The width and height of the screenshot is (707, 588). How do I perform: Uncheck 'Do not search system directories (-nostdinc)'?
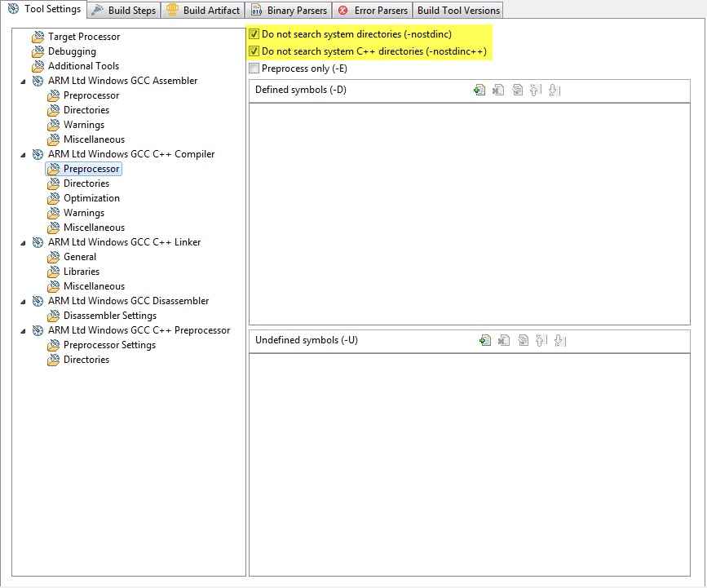(x=254, y=35)
